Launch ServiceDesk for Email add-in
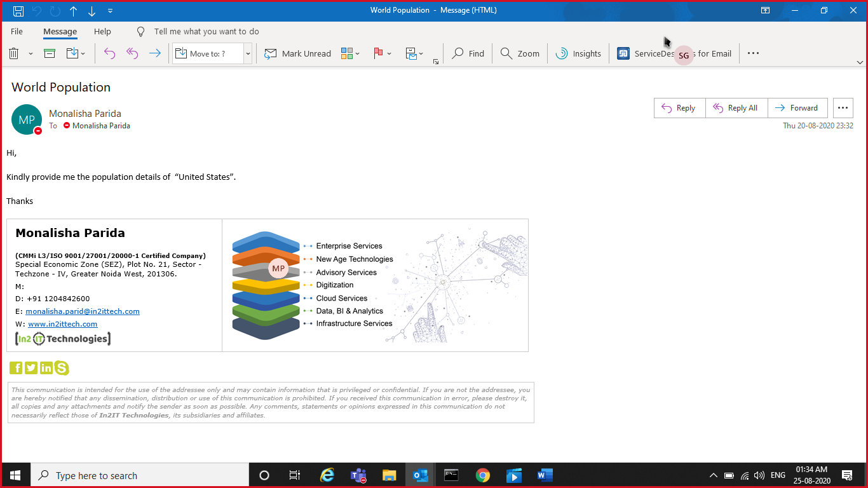 [674, 53]
